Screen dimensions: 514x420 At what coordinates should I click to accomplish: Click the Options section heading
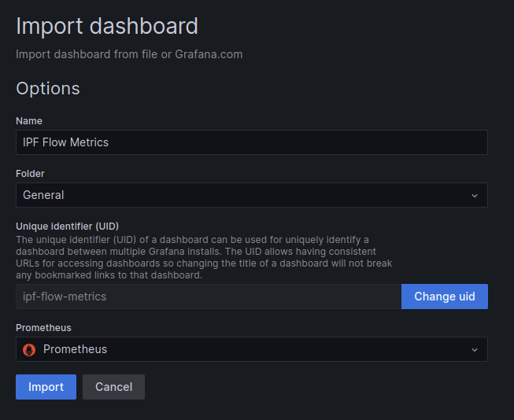(48, 88)
